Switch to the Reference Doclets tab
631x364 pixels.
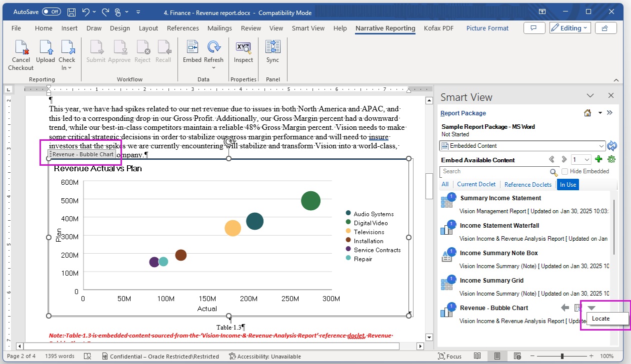point(527,185)
